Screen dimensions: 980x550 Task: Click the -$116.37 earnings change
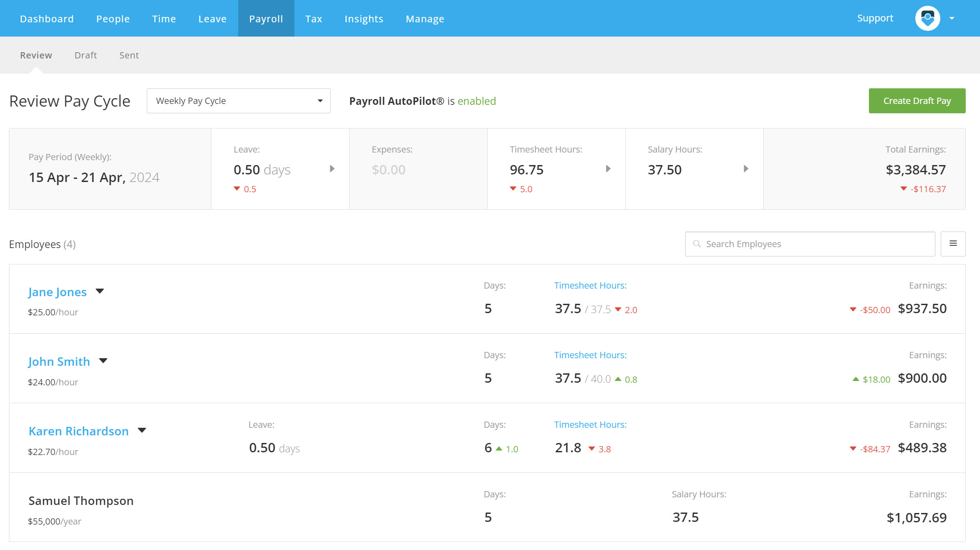click(x=928, y=189)
